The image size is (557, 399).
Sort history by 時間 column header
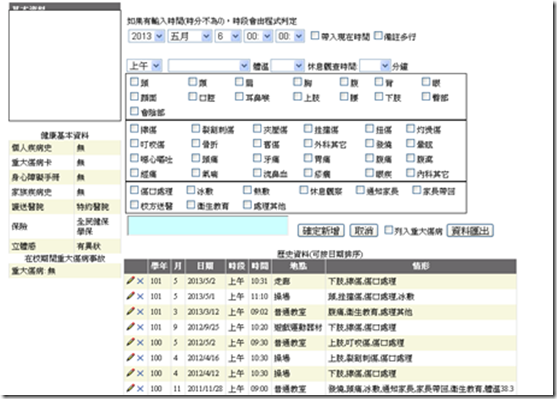(260, 266)
